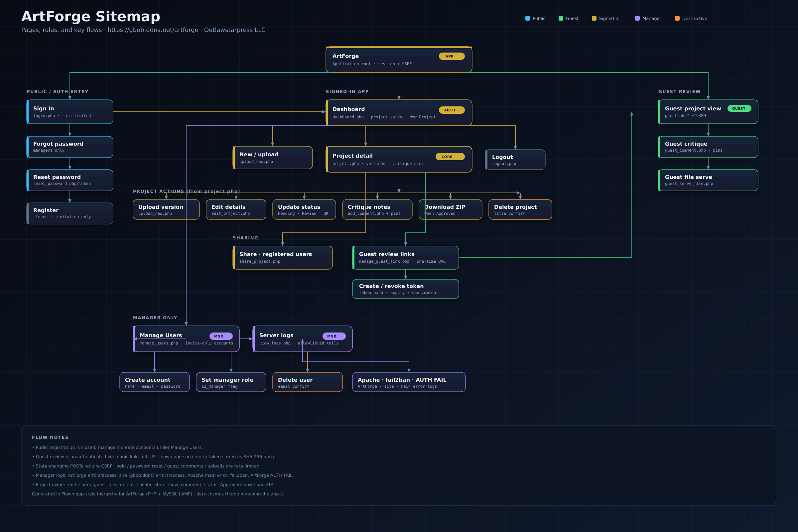
Task: Click the Create / revoke token node
Action: 405,289
